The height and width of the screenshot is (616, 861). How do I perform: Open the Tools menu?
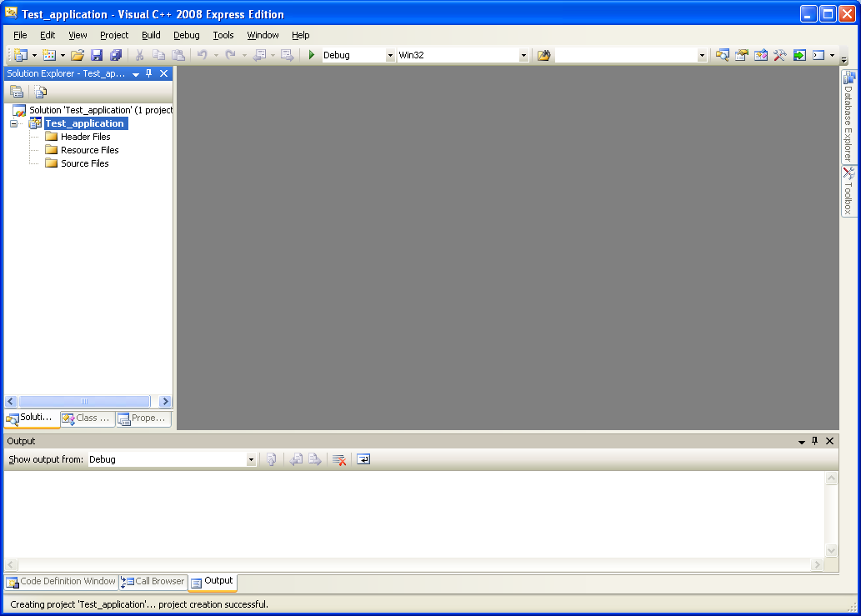(223, 35)
